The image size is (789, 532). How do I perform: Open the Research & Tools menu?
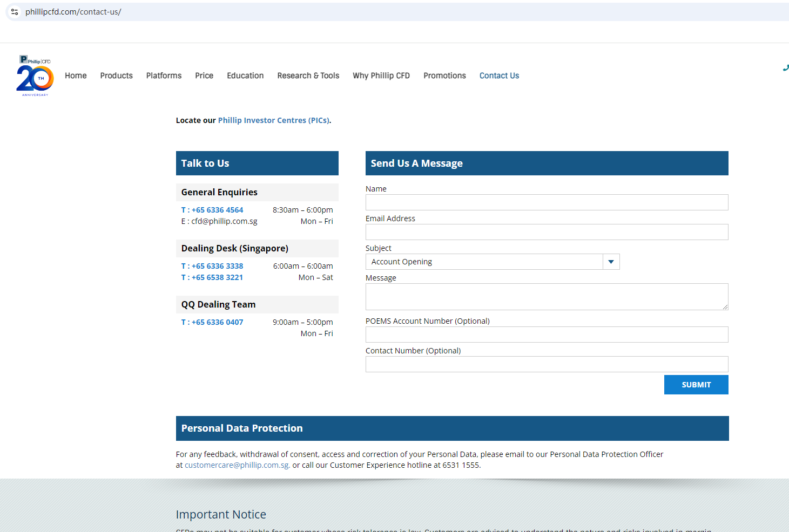308,76
